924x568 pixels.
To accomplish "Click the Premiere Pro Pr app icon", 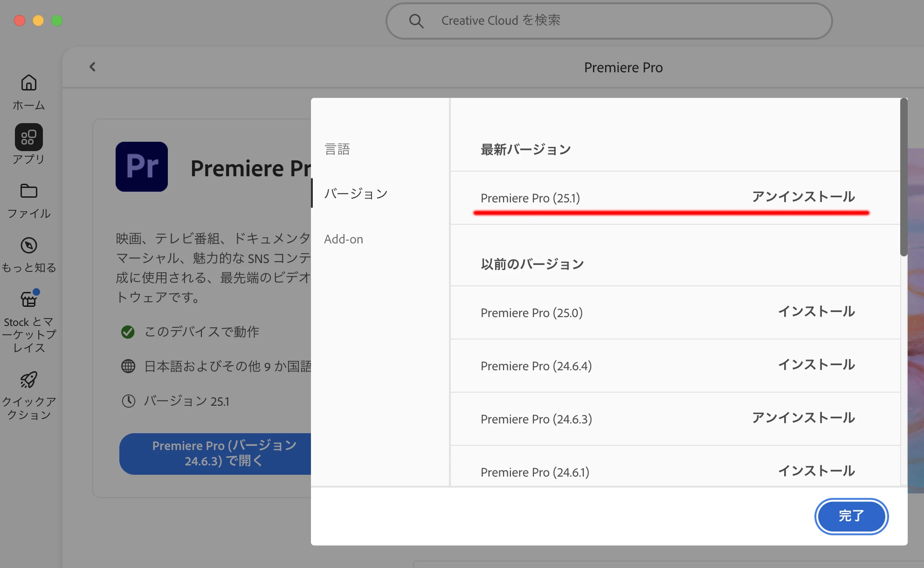I will [x=142, y=166].
